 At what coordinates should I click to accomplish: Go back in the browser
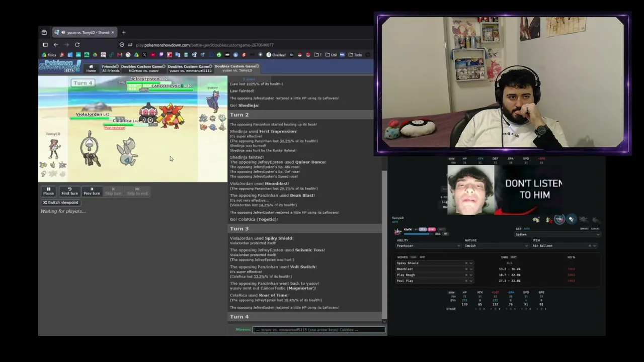click(56, 45)
